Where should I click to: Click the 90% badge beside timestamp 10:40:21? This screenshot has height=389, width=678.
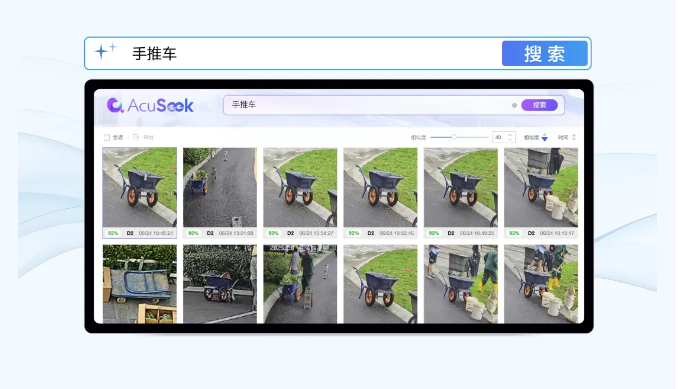[113, 233]
